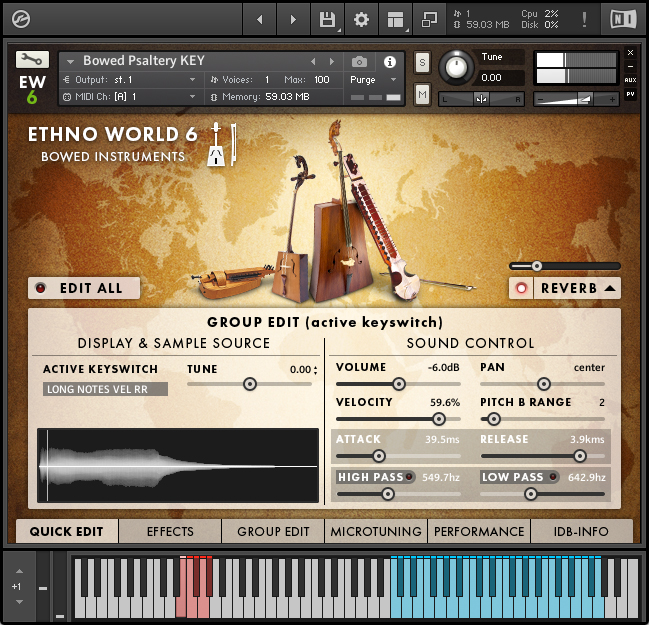The image size is (649, 625).
Task: Click the save floppy disk icon
Action: click(327, 19)
